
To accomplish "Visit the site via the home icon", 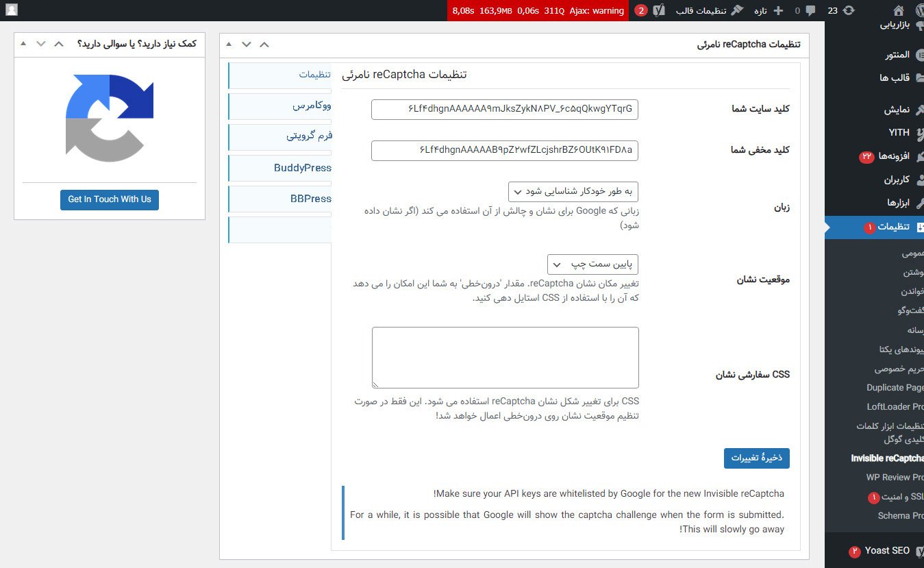I will coord(898,10).
